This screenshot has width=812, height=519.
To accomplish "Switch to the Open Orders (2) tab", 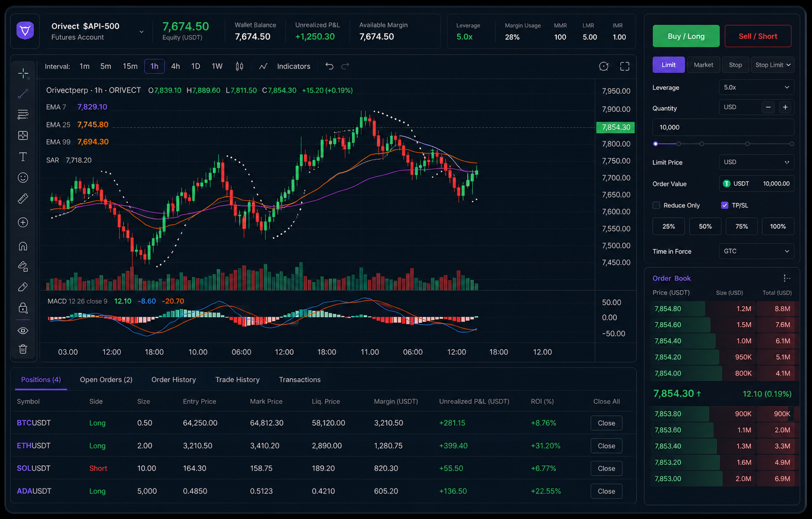I will (106, 380).
